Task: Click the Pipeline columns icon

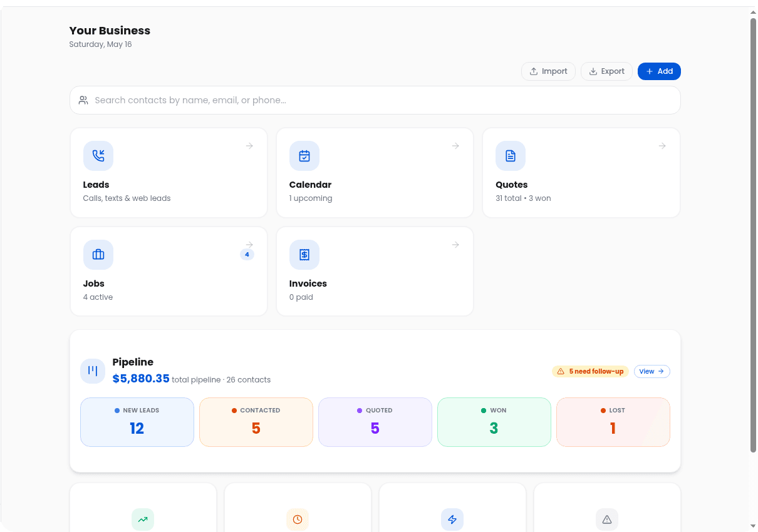Action: pos(93,371)
